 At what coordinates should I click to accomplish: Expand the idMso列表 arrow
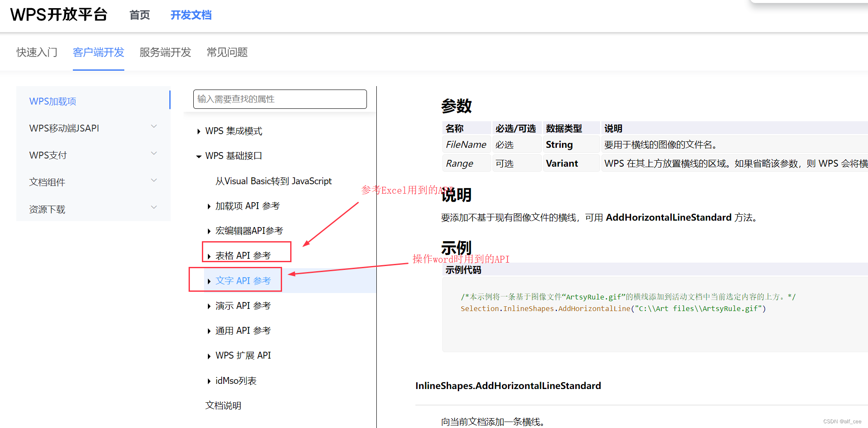(x=209, y=381)
